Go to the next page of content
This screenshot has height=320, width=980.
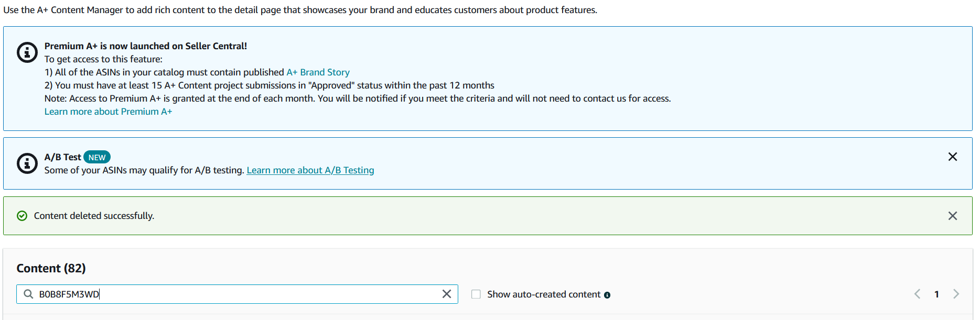click(x=956, y=294)
